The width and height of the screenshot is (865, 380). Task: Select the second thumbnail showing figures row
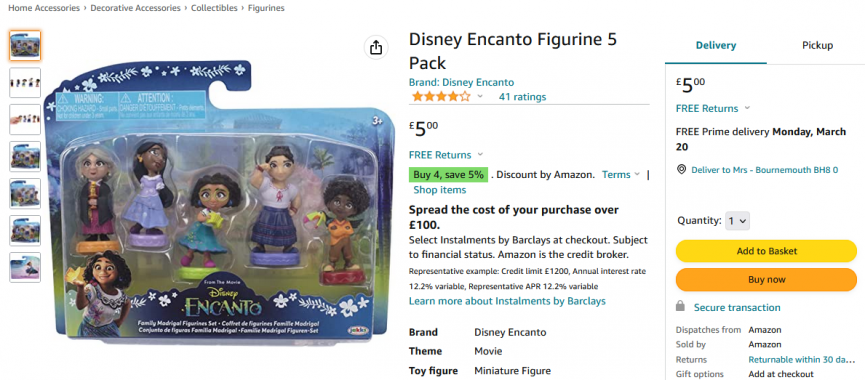pyautogui.click(x=25, y=83)
